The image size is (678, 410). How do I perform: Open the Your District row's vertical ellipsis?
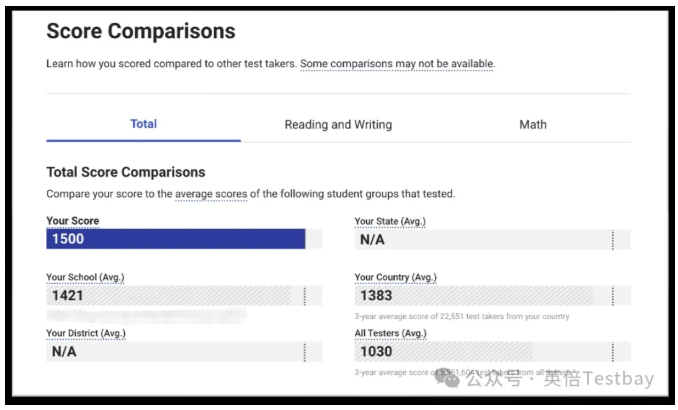[305, 352]
